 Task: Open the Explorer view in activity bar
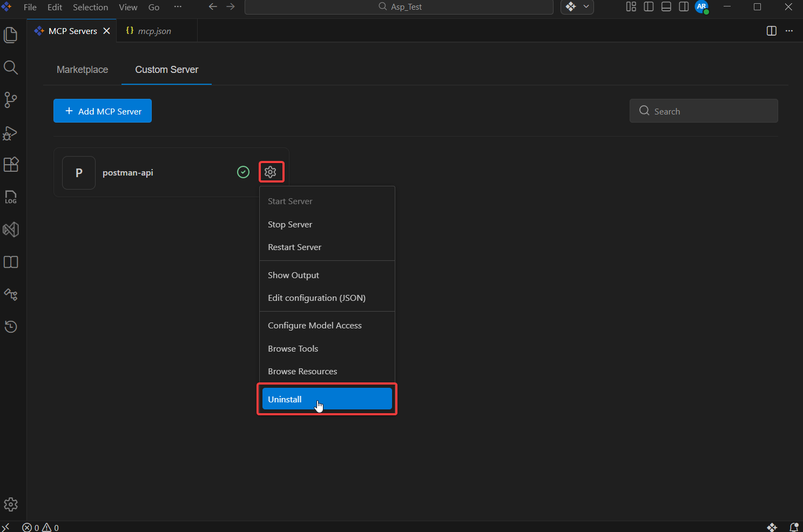pyautogui.click(x=11, y=35)
